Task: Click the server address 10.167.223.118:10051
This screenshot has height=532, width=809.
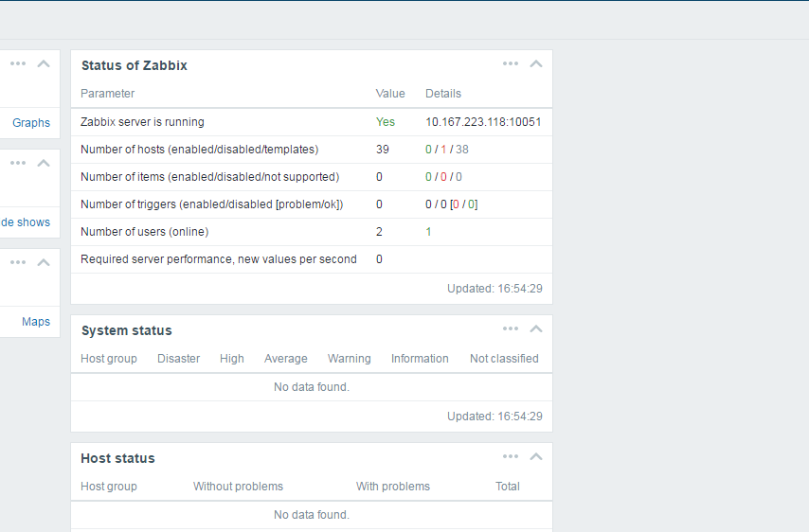Action: (483, 122)
